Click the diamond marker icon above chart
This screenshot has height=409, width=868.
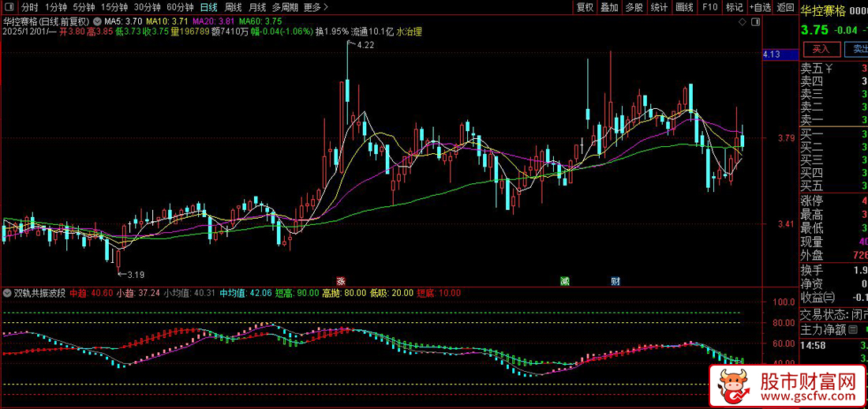(x=743, y=21)
